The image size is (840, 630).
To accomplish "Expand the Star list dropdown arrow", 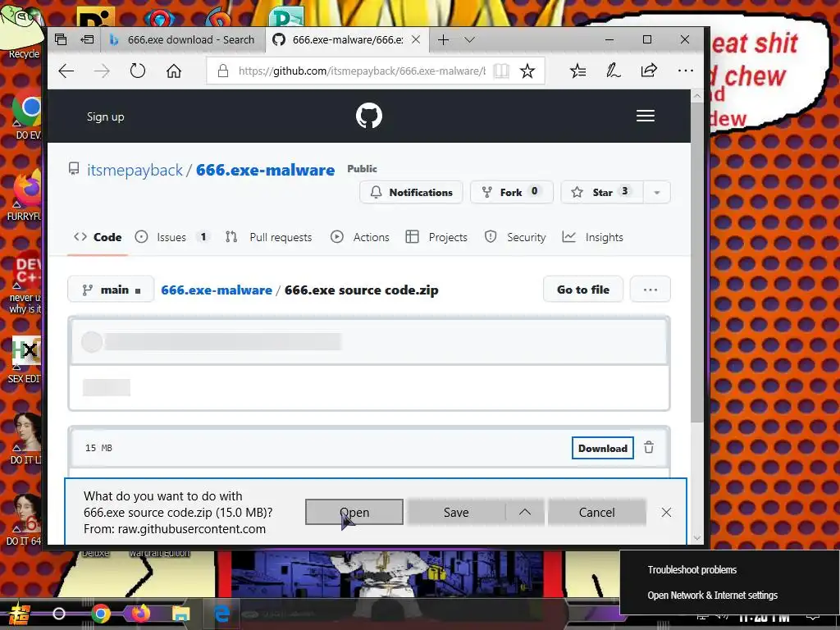I will [657, 192].
